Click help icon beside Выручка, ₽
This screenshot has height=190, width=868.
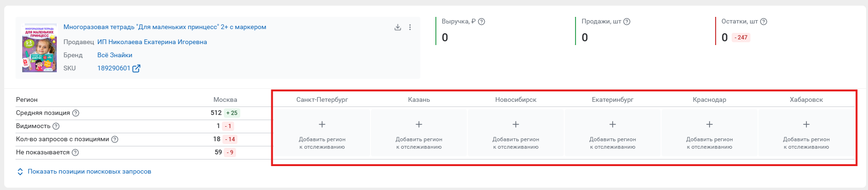point(481,22)
